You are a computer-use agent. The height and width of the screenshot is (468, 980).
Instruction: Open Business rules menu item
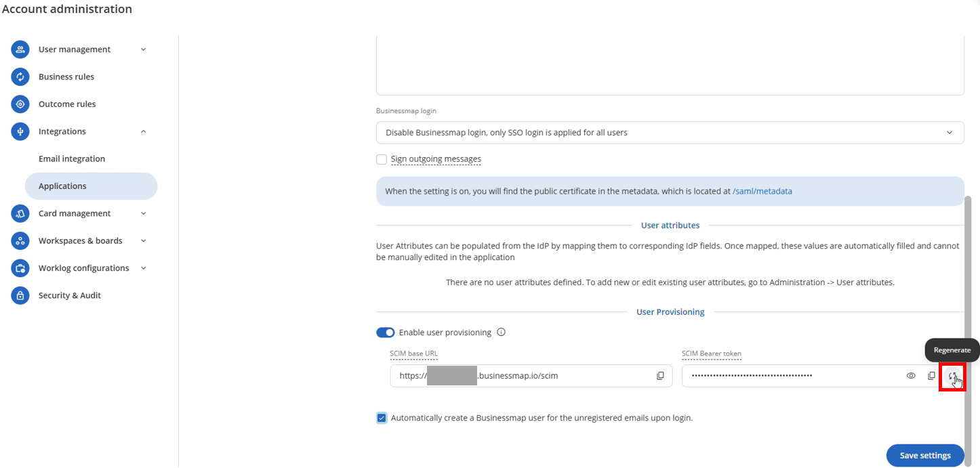[66, 77]
